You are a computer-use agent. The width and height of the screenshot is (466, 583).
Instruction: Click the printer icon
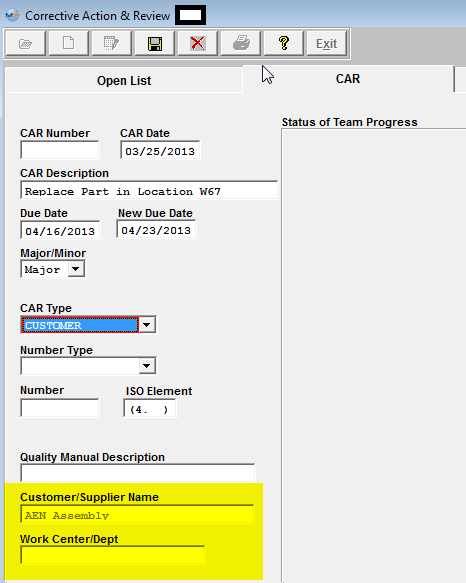[x=241, y=44]
